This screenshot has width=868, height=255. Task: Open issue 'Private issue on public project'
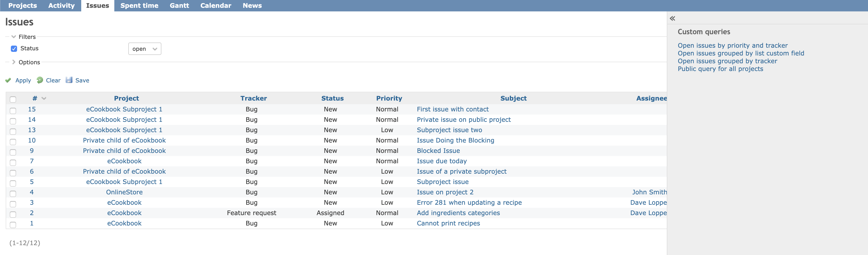[x=464, y=119]
